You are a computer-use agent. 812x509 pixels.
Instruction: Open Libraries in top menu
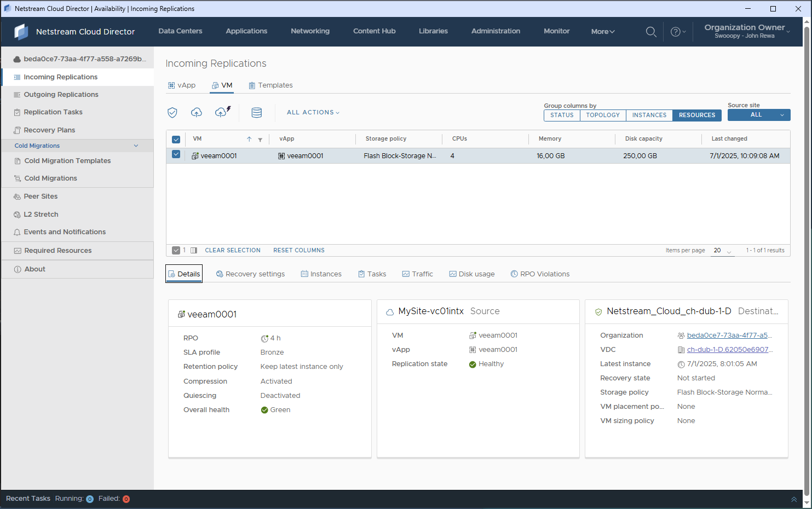point(434,31)
